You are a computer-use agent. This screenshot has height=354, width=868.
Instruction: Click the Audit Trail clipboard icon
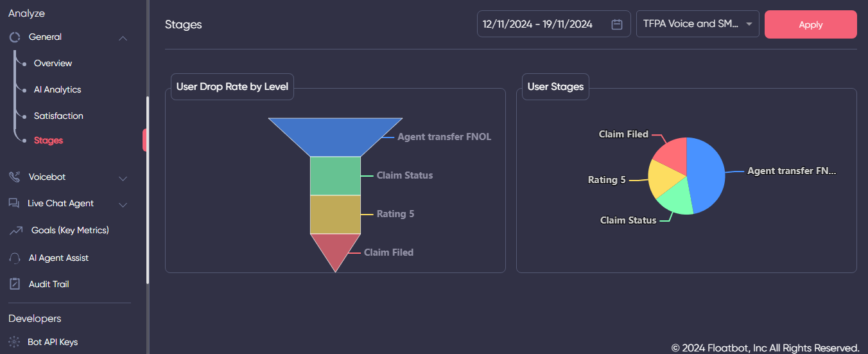[x=15, y=284]
